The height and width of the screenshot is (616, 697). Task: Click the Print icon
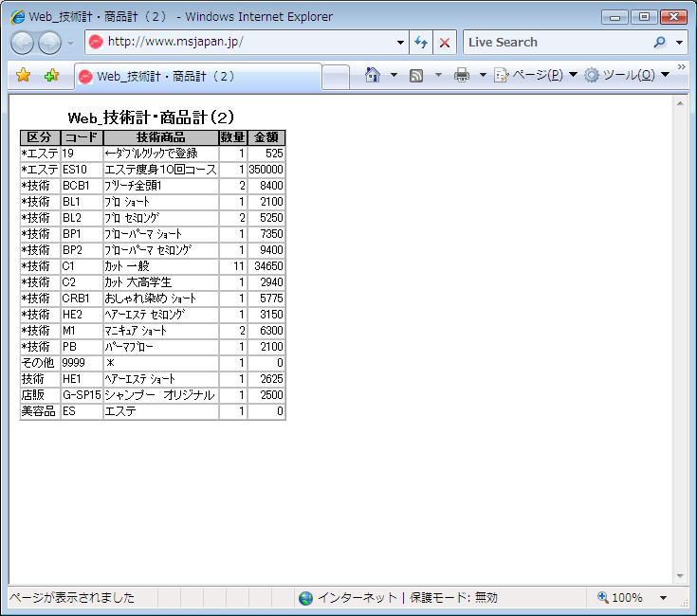pyautogui.click(x=462, y=75)
